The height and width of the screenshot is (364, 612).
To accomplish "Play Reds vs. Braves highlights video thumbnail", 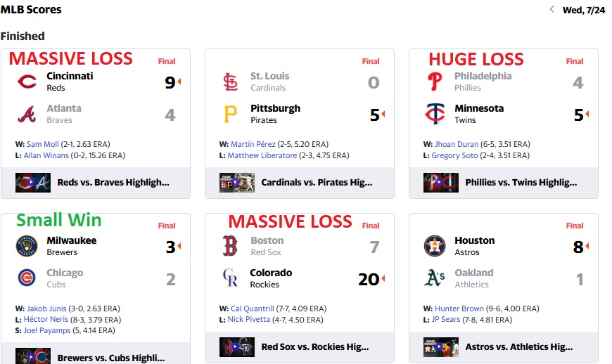I will 33,183.
